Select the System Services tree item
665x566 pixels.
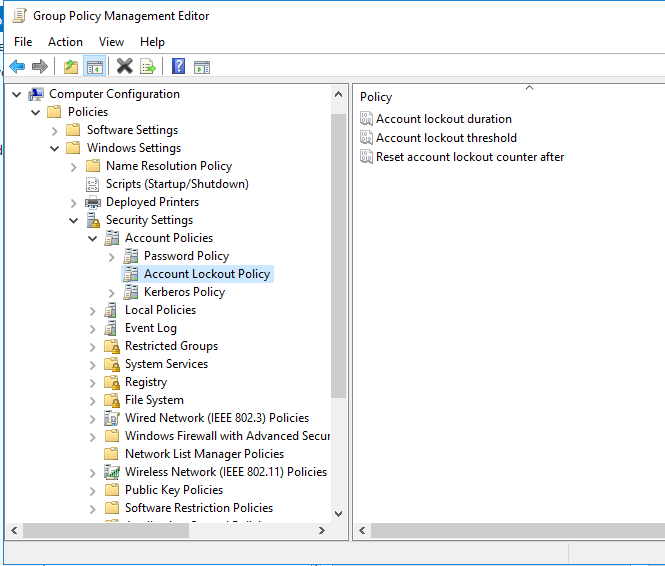[166, 364]
